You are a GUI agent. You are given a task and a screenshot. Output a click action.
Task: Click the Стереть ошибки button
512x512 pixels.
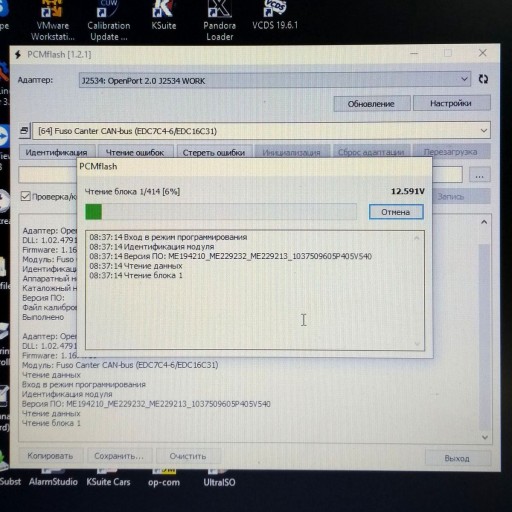point(214,152)
